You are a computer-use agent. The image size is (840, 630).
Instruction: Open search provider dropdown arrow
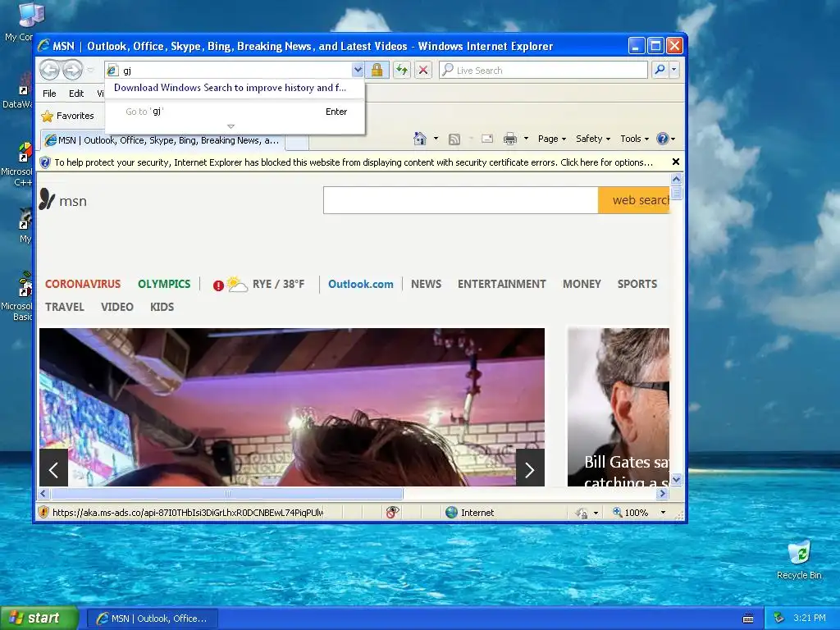674,70
